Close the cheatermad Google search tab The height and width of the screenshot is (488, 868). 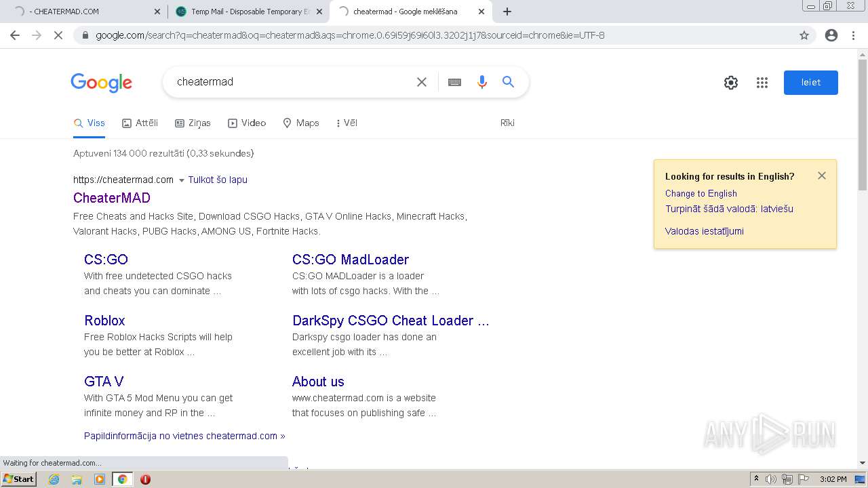481,12
